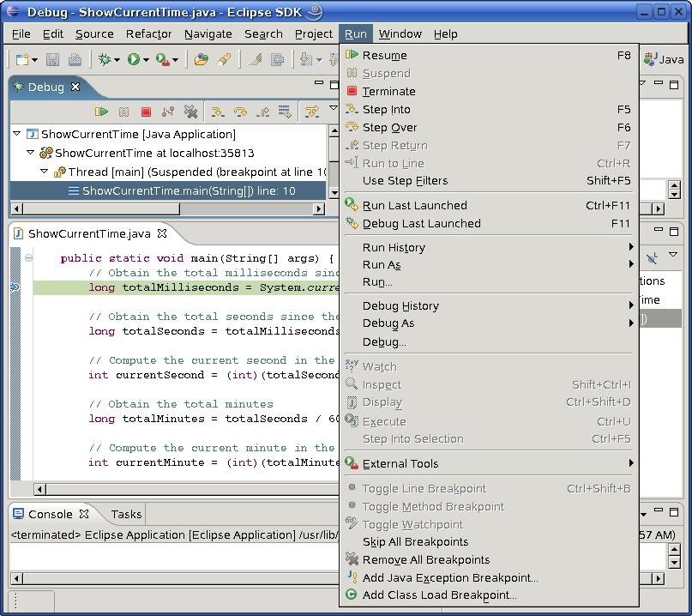Click the Search flashlight icon in main toolbar
The height and width of the screenshot is (616, 692).
click(224, 59)
